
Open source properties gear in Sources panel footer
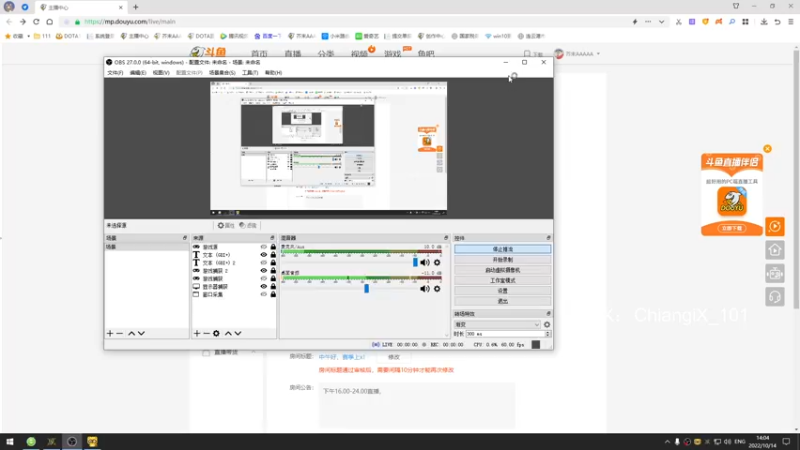[216, 333]
